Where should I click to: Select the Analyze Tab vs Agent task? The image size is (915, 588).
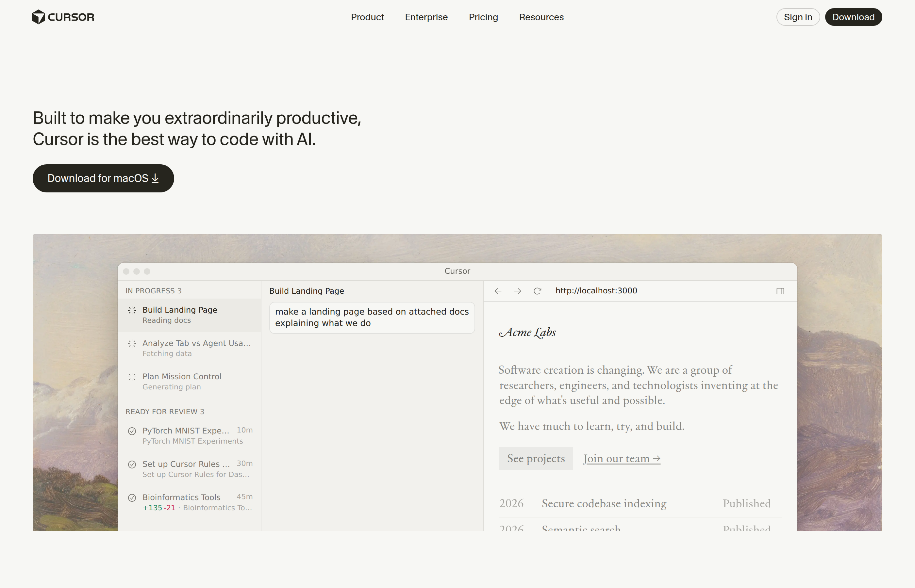(x=196, y=348)
